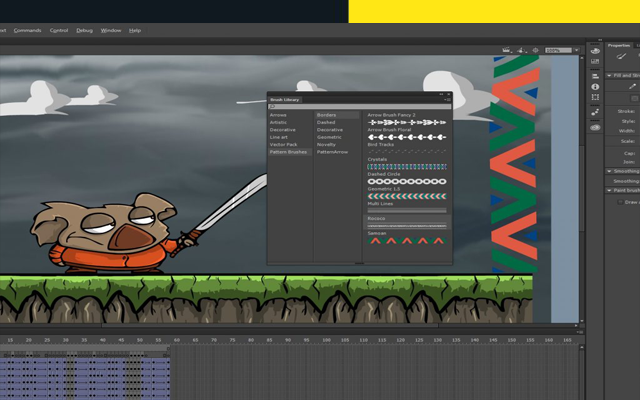The image size is (640, 400).
Task: Choose the Dashed Circle brush preview
Action: click(x=406, y=181)
